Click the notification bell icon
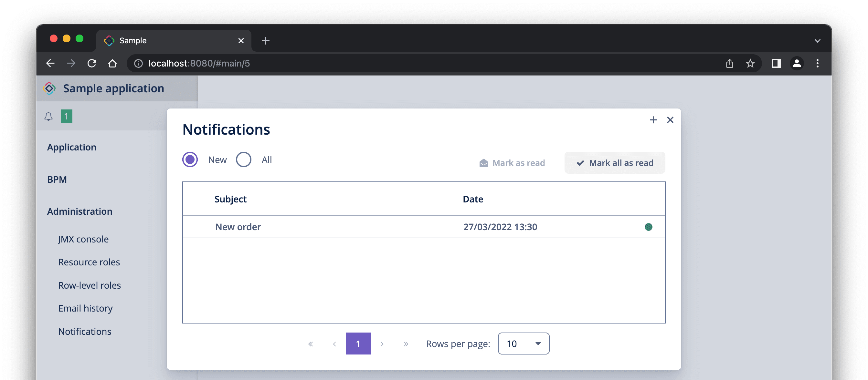 tap(48, 117)
